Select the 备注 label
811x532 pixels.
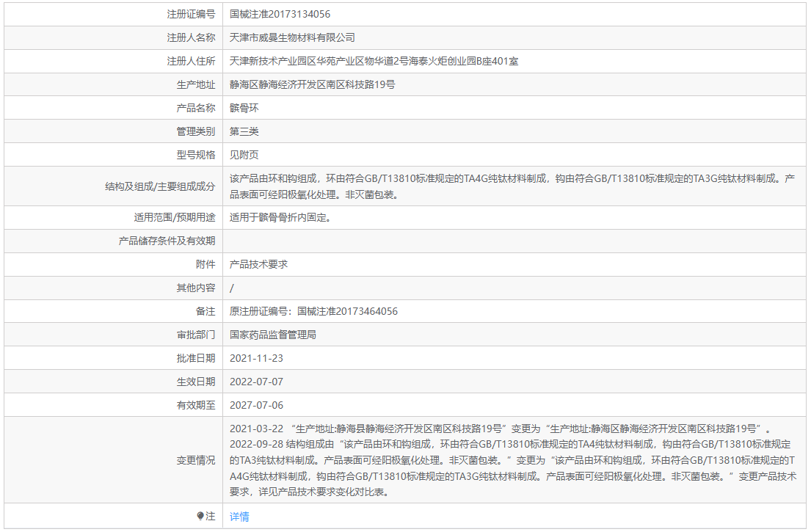coord(206,311)
